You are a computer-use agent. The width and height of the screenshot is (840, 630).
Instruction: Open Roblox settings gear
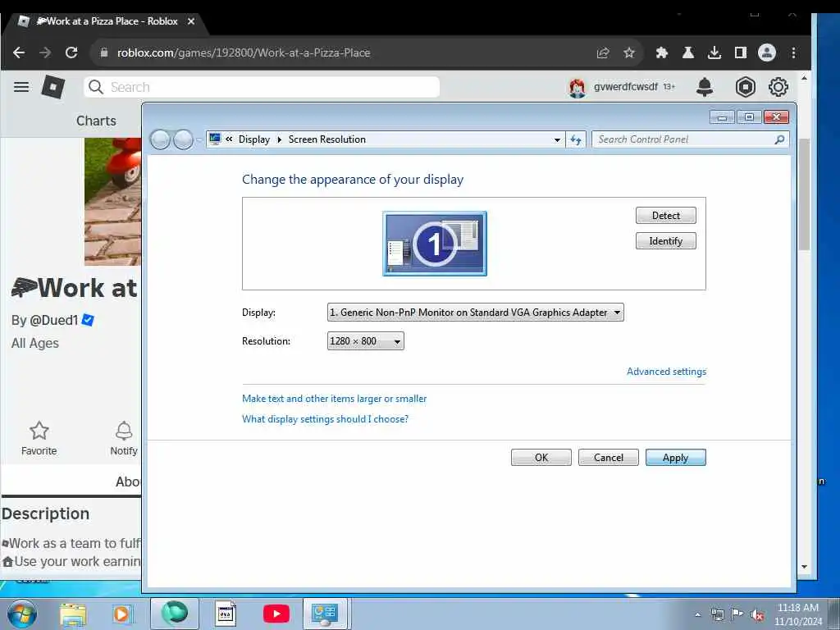tap(778, 87)
